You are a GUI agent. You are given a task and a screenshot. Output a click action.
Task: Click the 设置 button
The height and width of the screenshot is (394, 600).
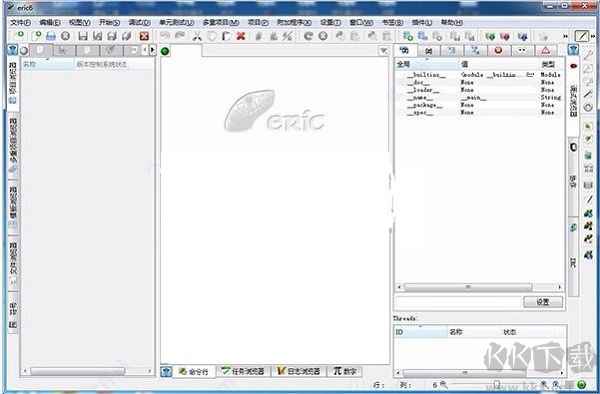point(543,302)
